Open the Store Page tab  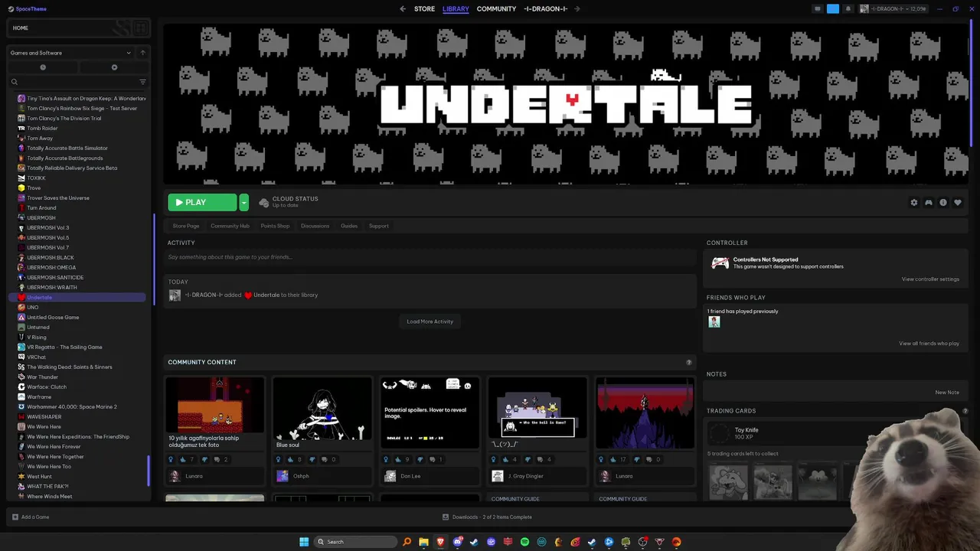(x=186, y=226)
